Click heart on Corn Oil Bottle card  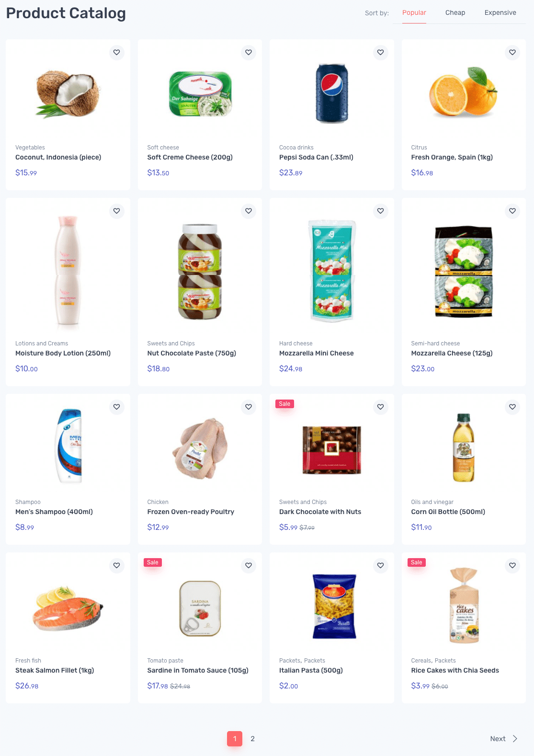point(512,407)
